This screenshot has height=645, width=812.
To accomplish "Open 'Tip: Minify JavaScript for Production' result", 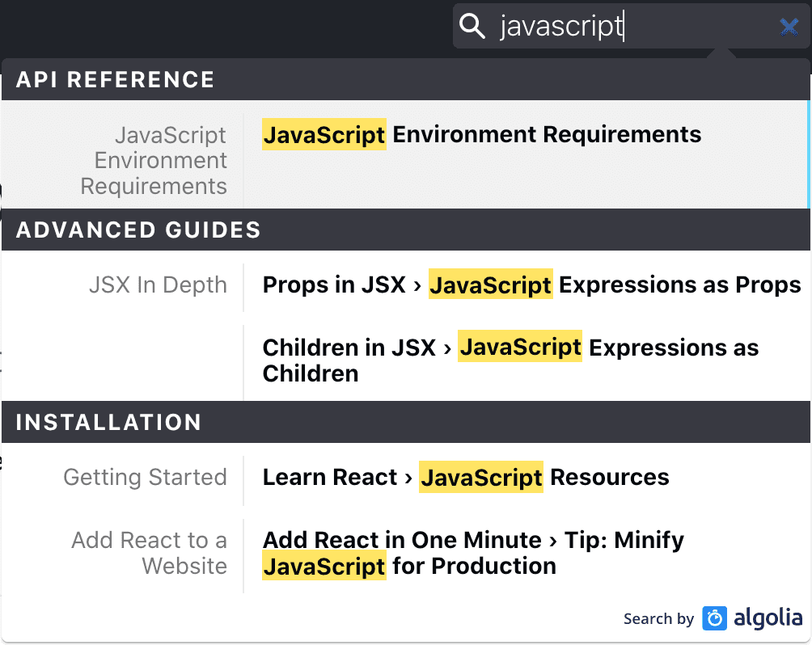I will 473,553.
